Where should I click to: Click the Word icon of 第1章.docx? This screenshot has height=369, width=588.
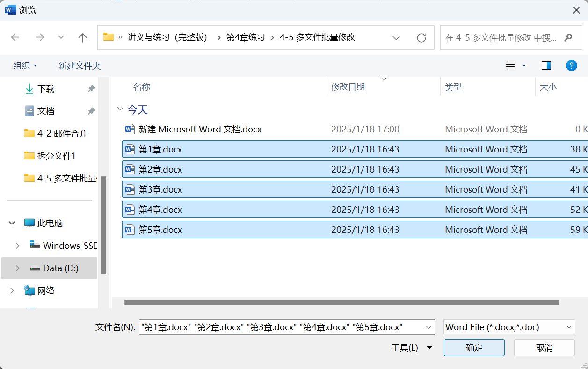(130, 149)
